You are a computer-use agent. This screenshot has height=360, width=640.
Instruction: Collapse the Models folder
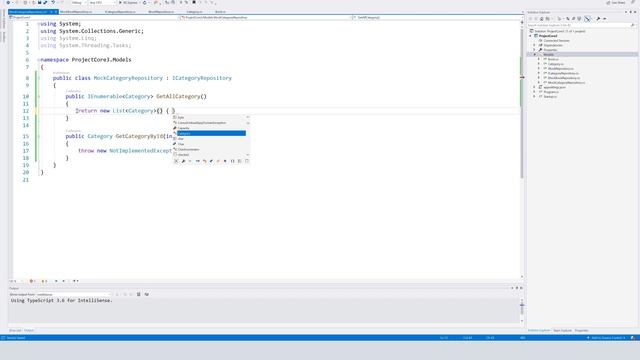click(x=534, y=55)
